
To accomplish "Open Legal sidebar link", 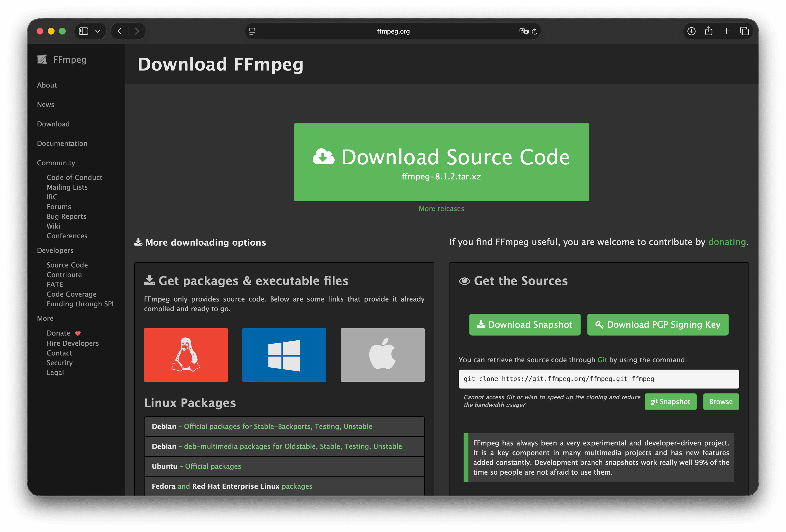I will 55,372.
